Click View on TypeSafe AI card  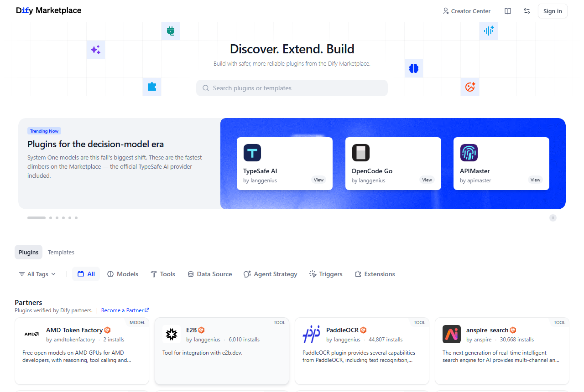tap(318, 180)
